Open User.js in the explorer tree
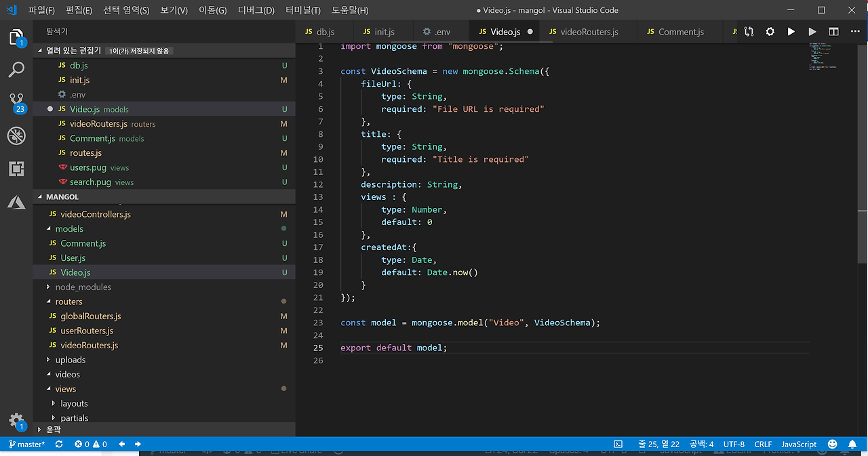868x456 pixels. coord(73,258)
